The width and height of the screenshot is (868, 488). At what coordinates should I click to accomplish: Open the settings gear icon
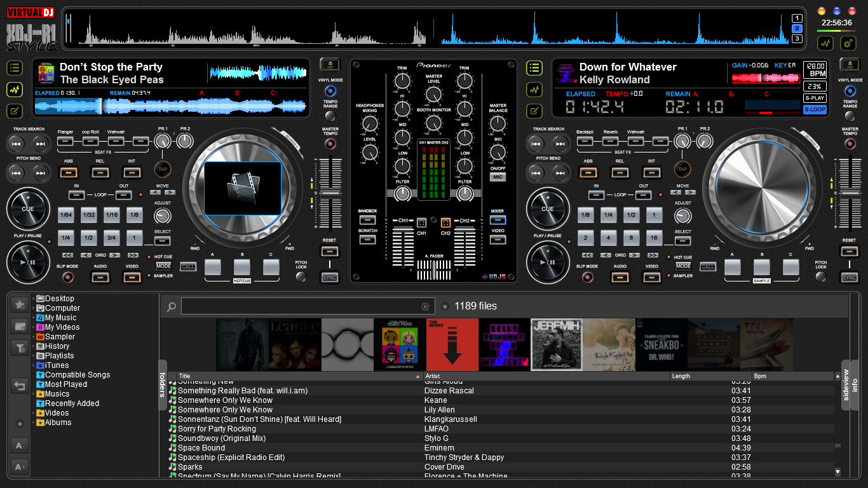coord(848,43)
